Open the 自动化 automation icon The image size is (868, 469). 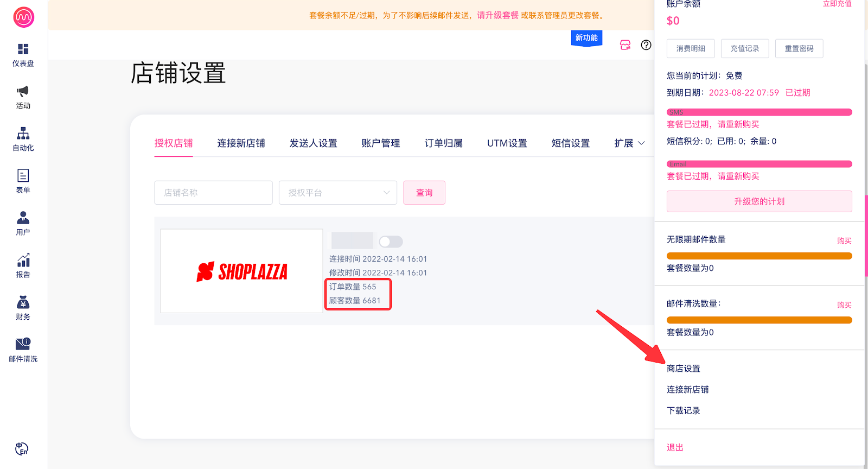tap(23, 134)
